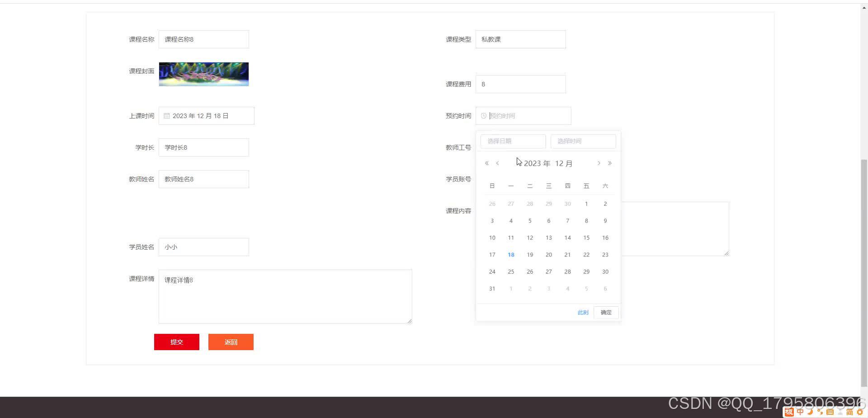Select grayed November 26 in the calendar
The height and width of the screenshot is (418, 868).
[x=492, y=204]
